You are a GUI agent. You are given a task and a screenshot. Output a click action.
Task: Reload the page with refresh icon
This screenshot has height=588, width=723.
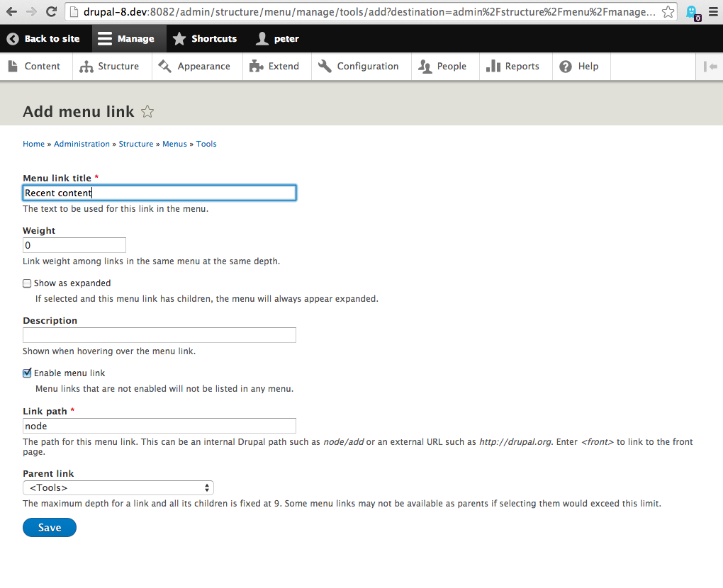coord(52,12)
